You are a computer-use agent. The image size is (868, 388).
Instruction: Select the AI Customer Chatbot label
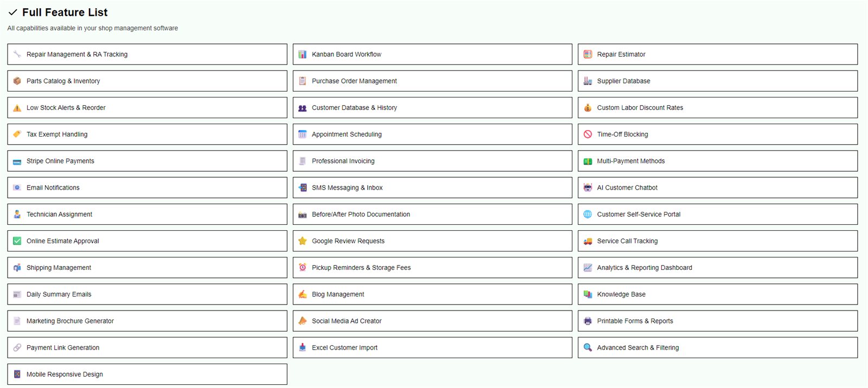point(627,187)
